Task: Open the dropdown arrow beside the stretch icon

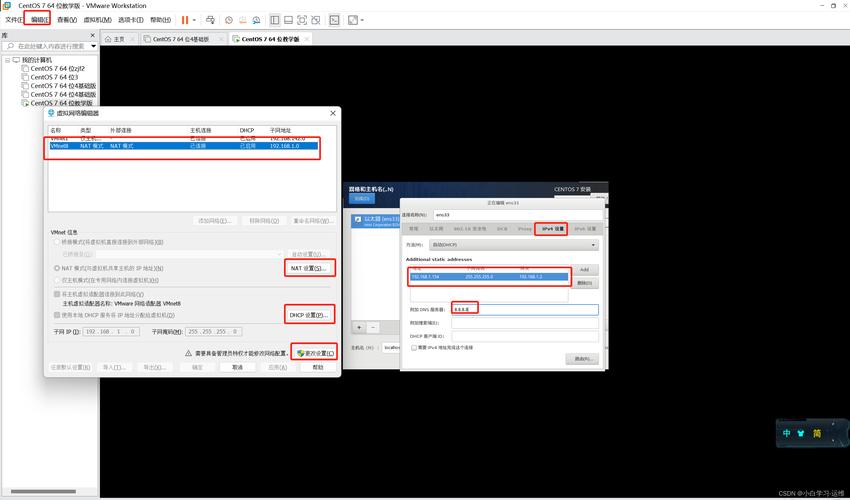Action: coord(362,20)
